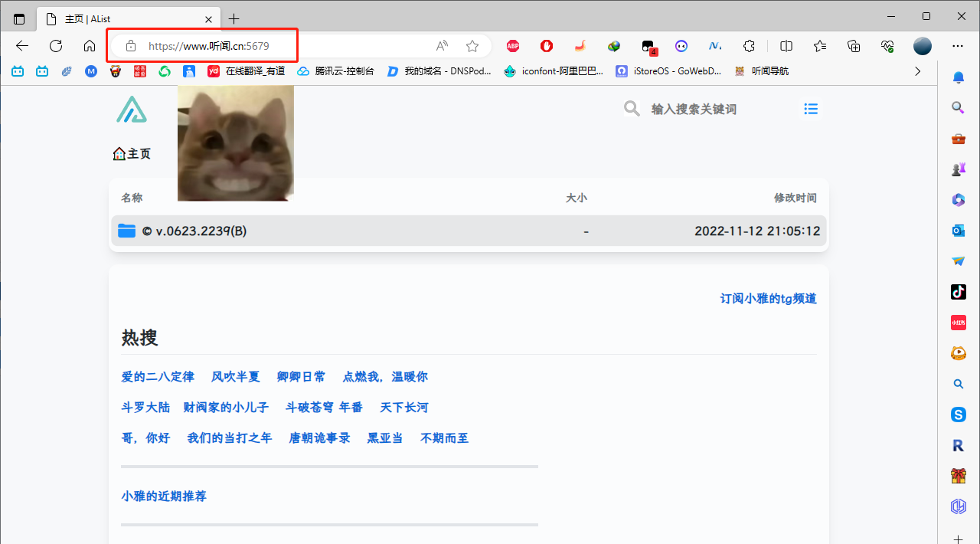Open extension icon with red 4 badge
Image resolution: width=980 pixels, height=544 pixels.
[648, 47]
